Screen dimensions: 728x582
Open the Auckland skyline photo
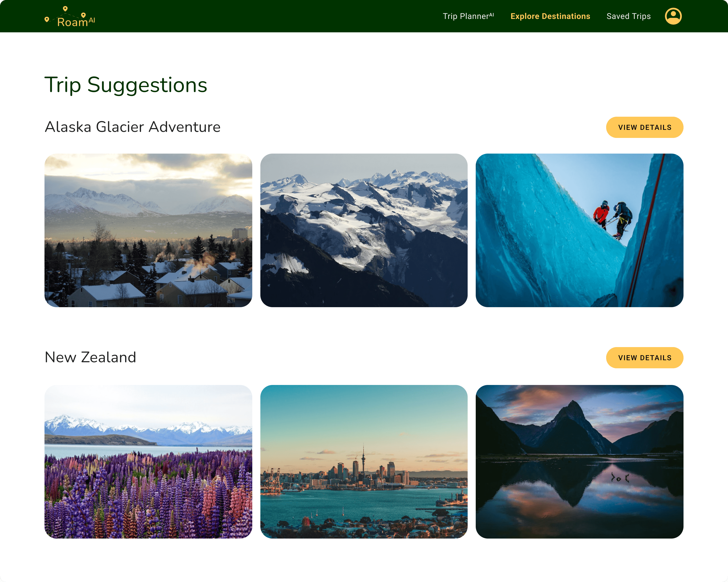[364, 461]
